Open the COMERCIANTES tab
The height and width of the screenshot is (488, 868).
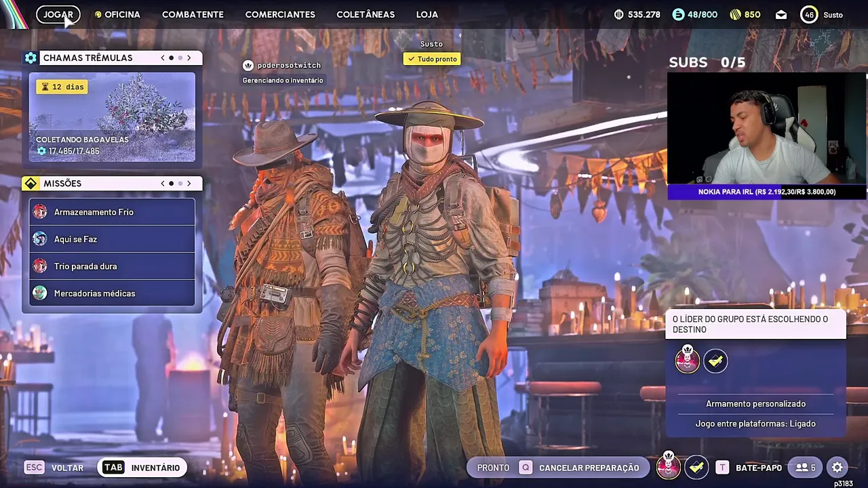[x=280, y=14]
